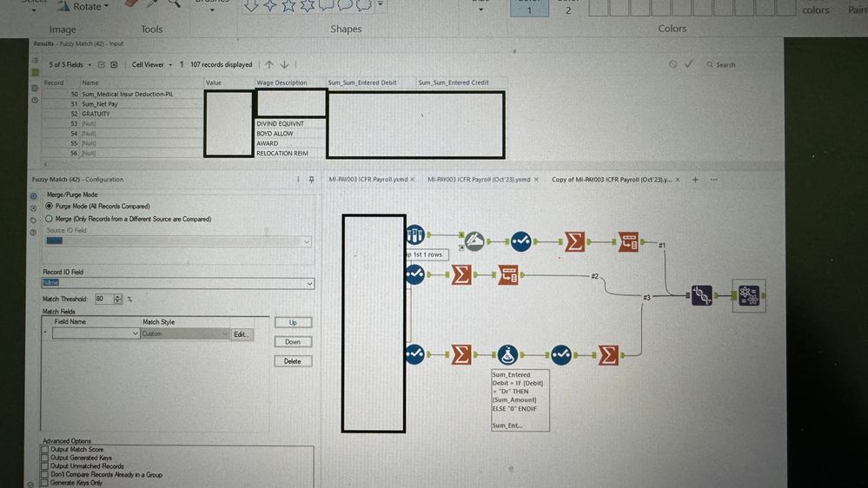Go to previous record with up arrow
This screenshot has height=488, width=868.
tap(269, 65)
